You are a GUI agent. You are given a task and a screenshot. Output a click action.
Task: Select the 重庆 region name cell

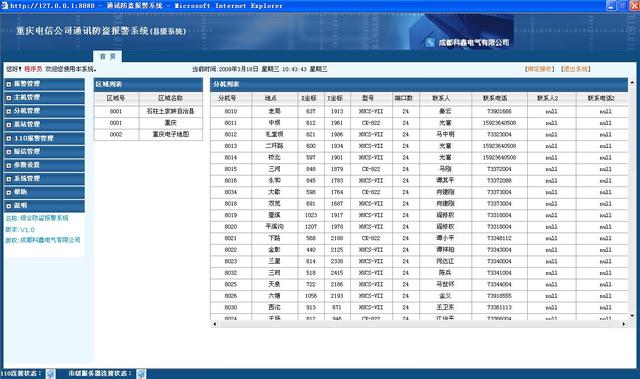pos(171,123)
